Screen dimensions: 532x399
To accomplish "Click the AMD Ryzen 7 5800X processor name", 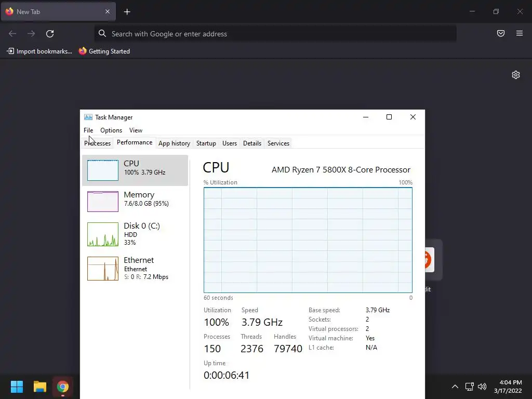I will (x=341, y=170).
